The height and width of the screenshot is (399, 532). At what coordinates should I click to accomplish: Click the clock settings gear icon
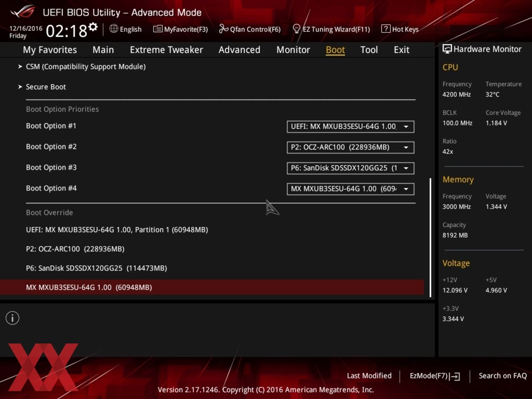[93, 27]
